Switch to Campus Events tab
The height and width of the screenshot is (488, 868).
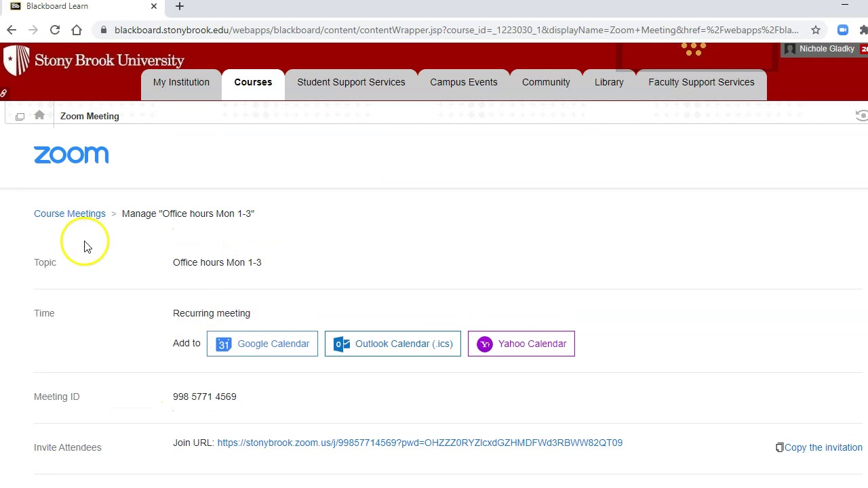point(464,82)
